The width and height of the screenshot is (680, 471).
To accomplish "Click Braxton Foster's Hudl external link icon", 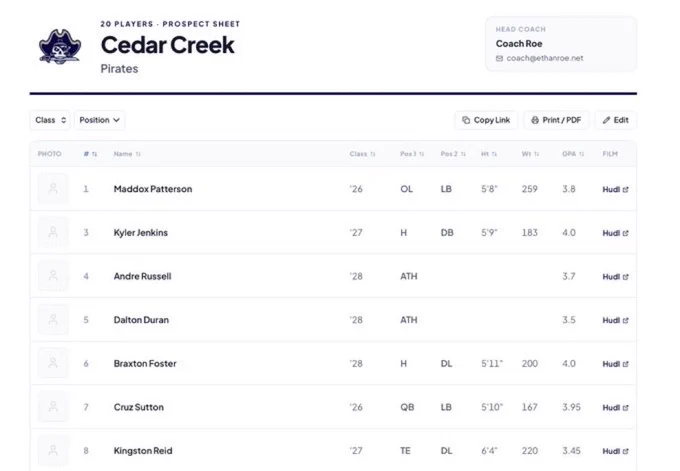I will pos(625,364).
